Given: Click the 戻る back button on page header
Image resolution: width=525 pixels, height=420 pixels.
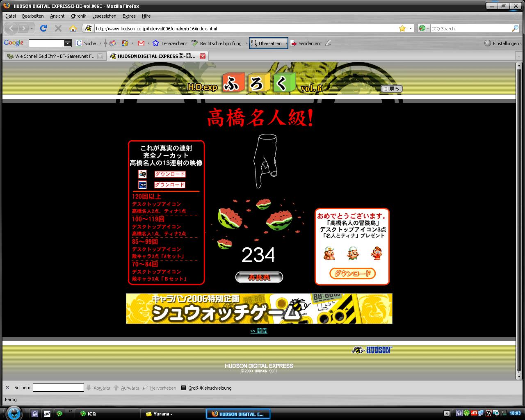Looking at the screenshot, I should [x=391, y=89].
